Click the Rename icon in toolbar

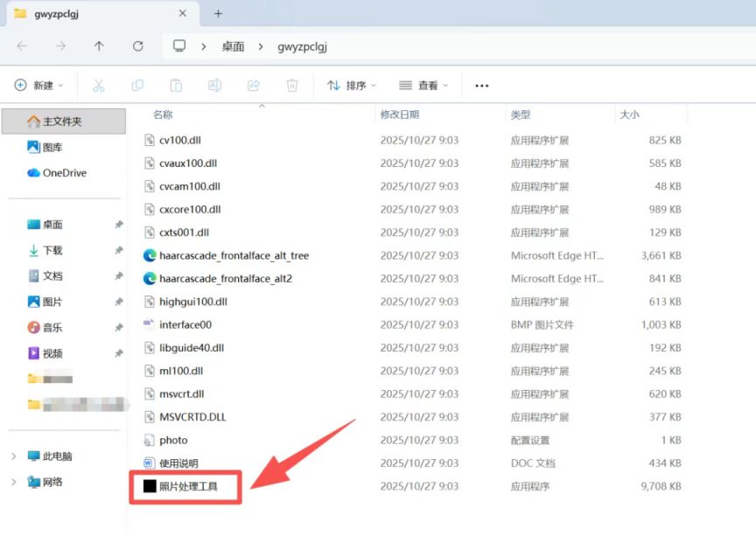[214, 86]
